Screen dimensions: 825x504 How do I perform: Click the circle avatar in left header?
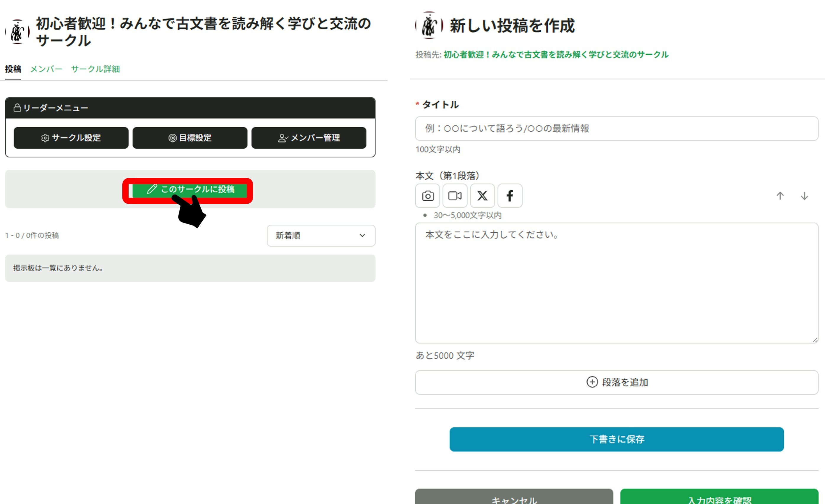[17, 32]
